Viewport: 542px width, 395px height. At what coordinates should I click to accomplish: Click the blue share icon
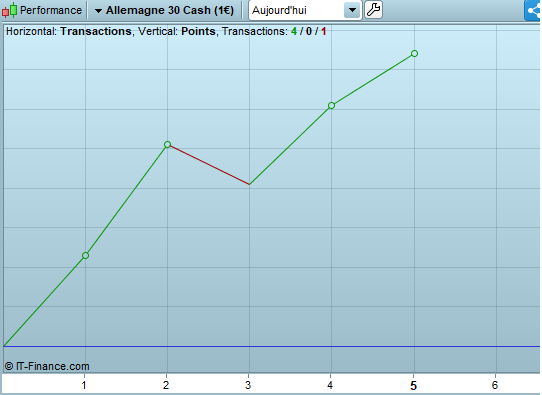(x=533, y=10)
